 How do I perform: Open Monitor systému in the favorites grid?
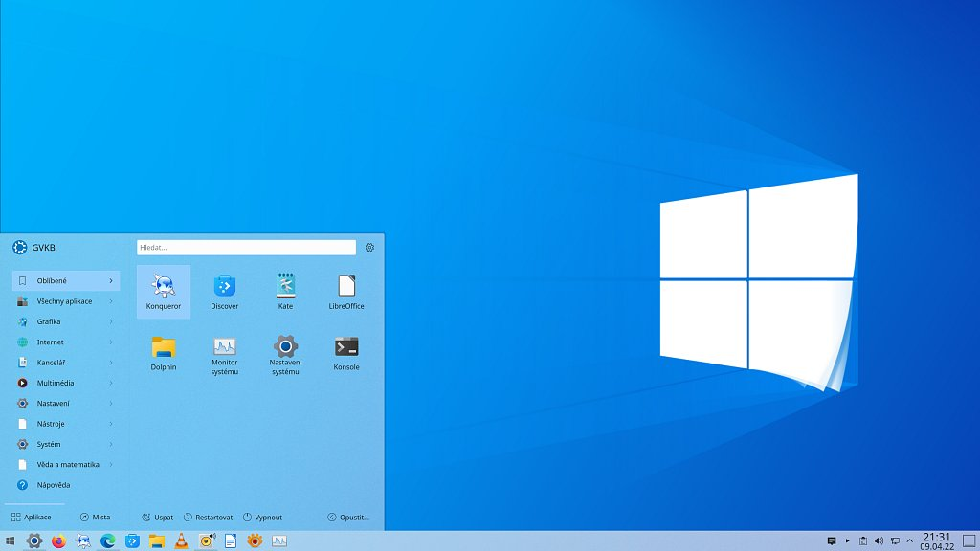224,353
